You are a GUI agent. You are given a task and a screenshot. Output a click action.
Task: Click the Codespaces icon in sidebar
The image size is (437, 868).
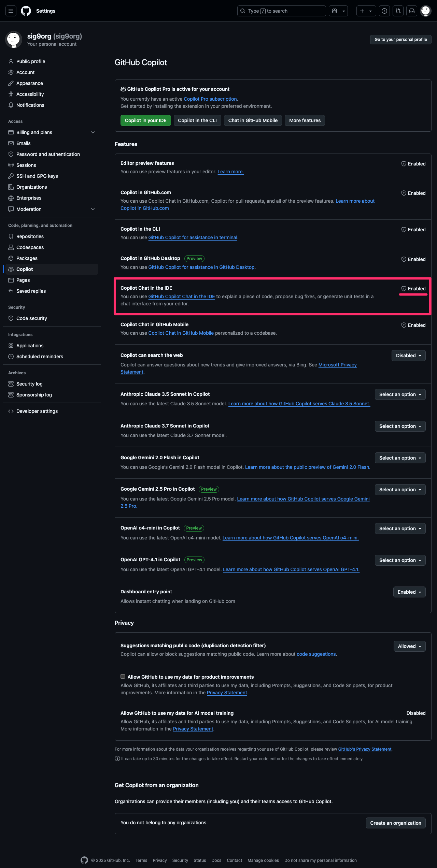[x=11, y=247]
